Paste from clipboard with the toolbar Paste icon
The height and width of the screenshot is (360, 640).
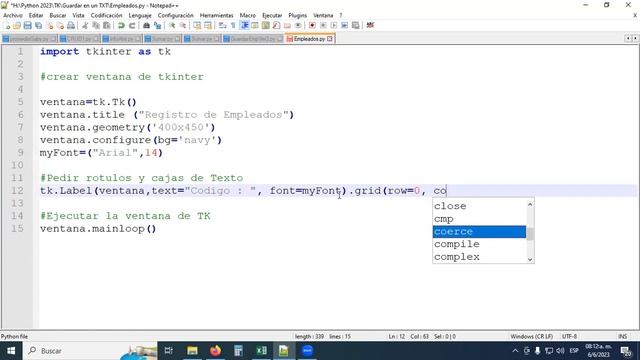[107, 25]
